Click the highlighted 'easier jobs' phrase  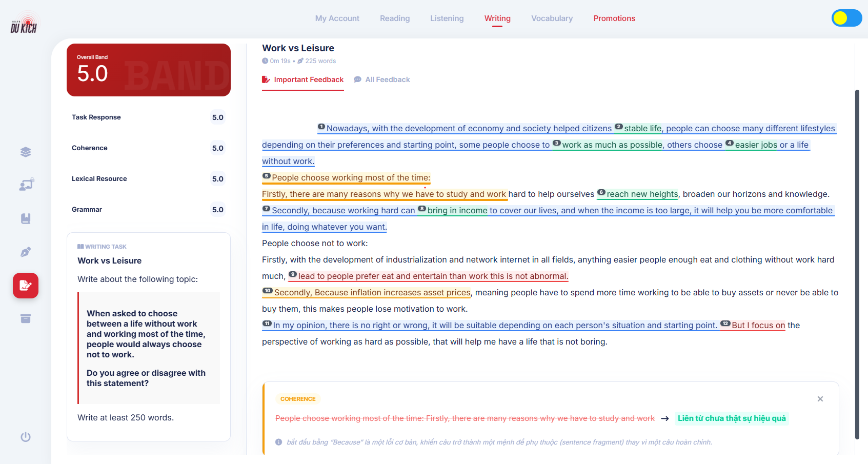point(756,145)
